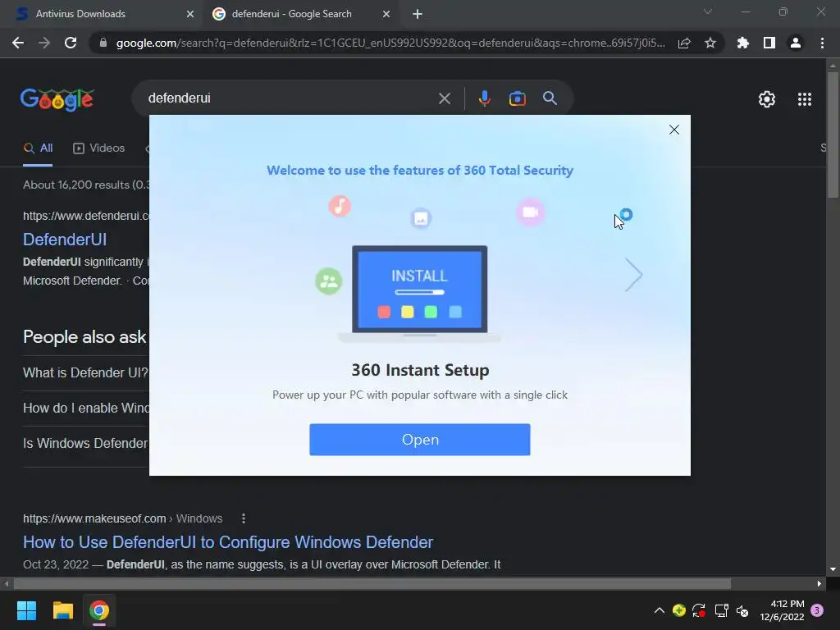Click the Google logo
This screenshot has width=840, height=630.
[57, 99]
